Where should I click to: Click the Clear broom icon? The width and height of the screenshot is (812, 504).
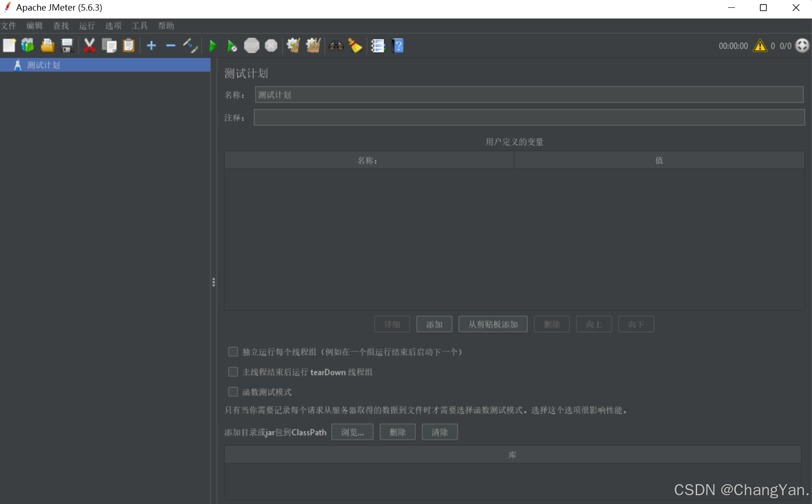[293, 46]
